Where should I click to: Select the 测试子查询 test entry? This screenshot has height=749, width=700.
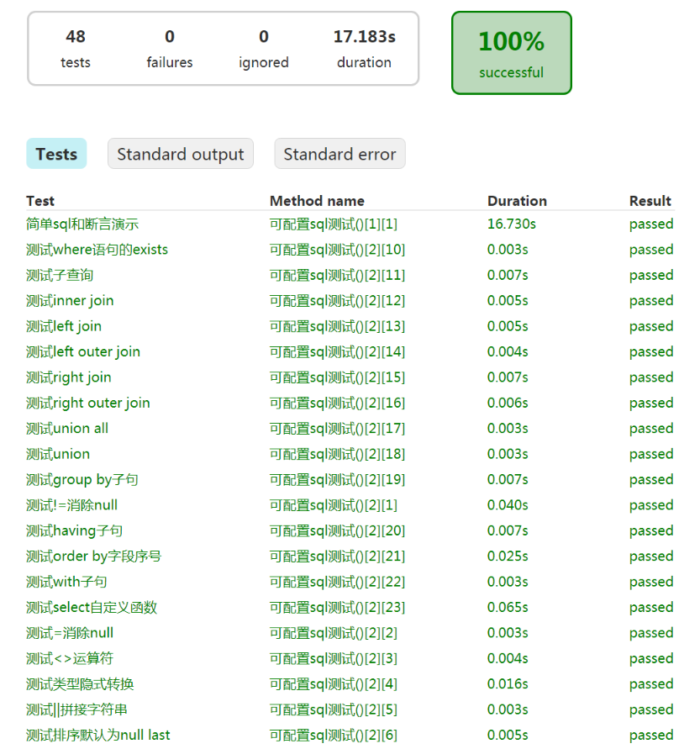(60, 275)
